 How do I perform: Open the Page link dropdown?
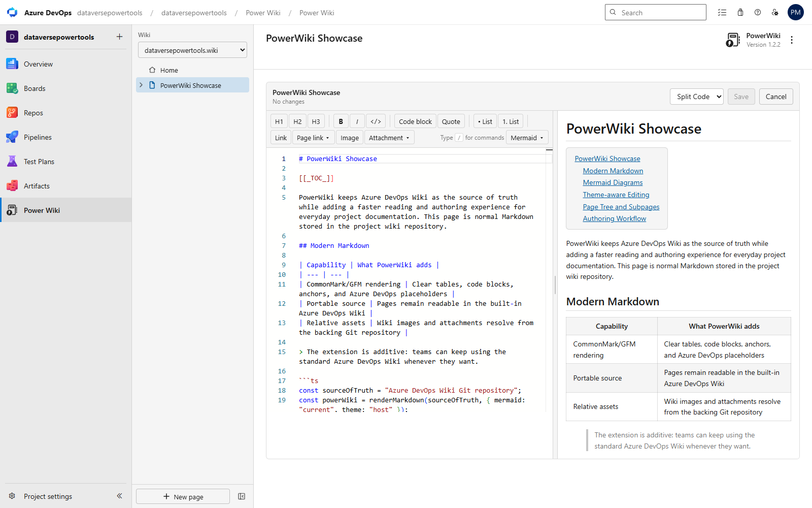(x=313, y=138)
